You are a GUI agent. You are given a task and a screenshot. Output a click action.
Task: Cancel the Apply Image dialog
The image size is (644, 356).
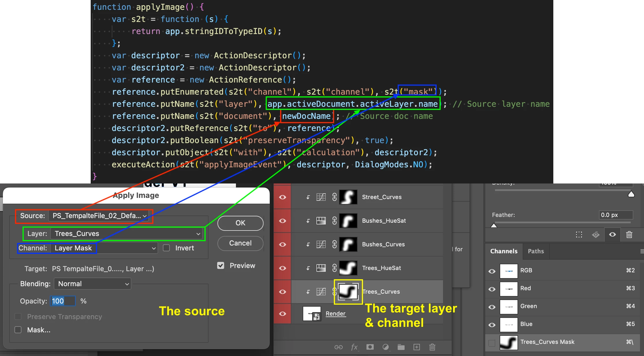[x=240, y=243]
